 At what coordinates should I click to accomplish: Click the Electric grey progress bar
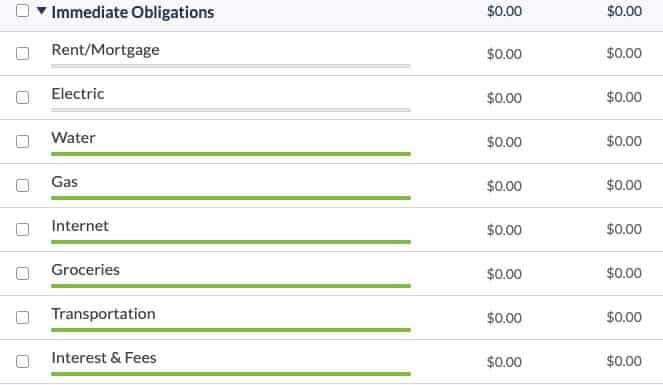point(231,110)
